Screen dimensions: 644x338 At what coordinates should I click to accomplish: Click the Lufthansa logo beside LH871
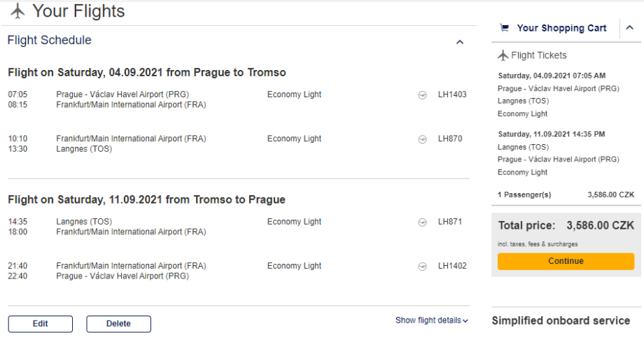422,222
